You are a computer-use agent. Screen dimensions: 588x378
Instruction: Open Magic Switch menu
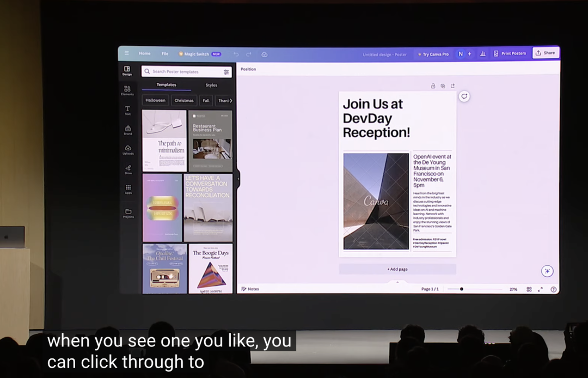pos(199,54)
